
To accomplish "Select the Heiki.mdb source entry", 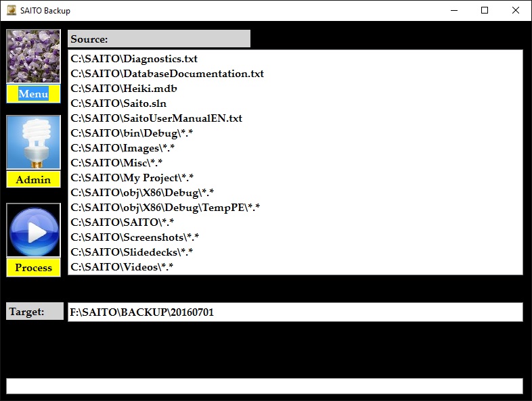I will tap(124, 89).
